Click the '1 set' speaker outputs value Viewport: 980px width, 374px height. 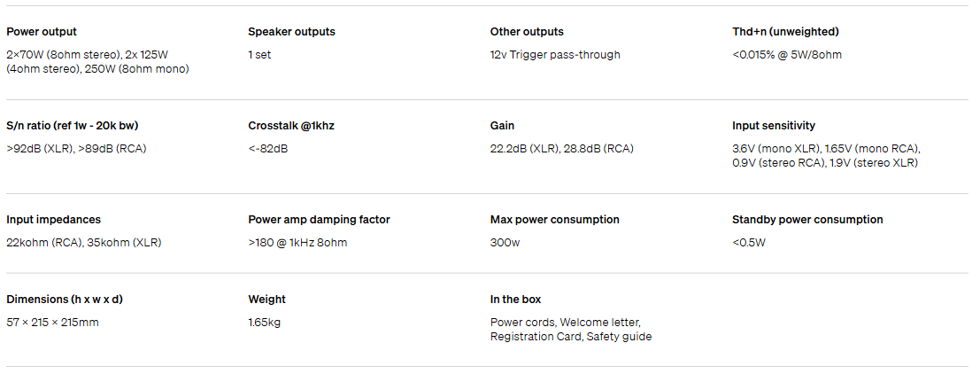point(259,55)
